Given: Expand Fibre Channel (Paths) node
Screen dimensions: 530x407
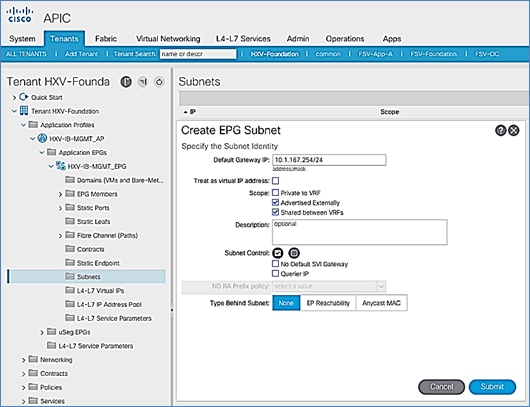Looking at the screenshot, I should 60,236.
